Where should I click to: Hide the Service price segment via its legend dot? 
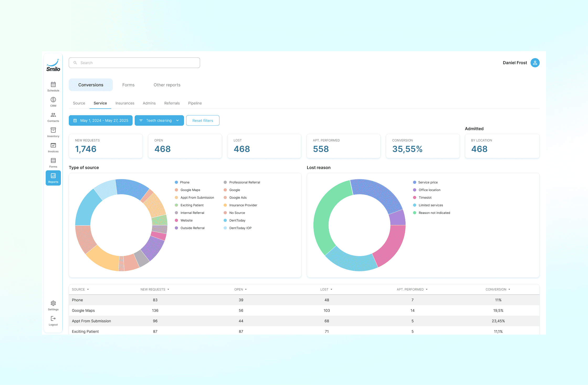click(414, 182)
